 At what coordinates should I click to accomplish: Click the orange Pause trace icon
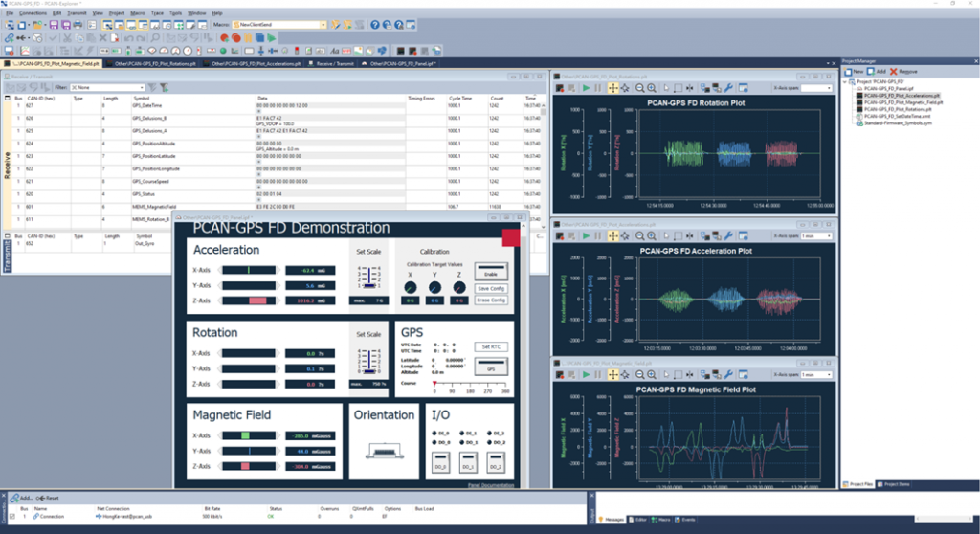(248, 38)
